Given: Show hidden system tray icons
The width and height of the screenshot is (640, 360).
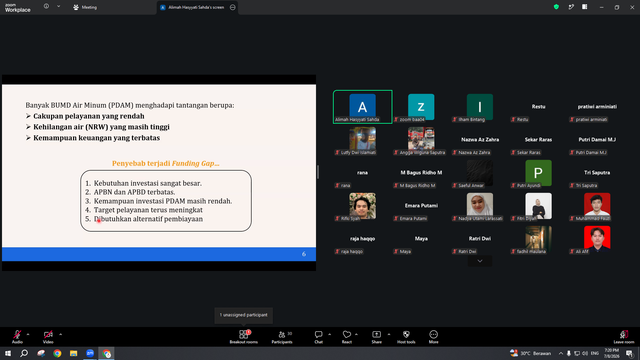Looking at the screenshot, I should (561, 353).
